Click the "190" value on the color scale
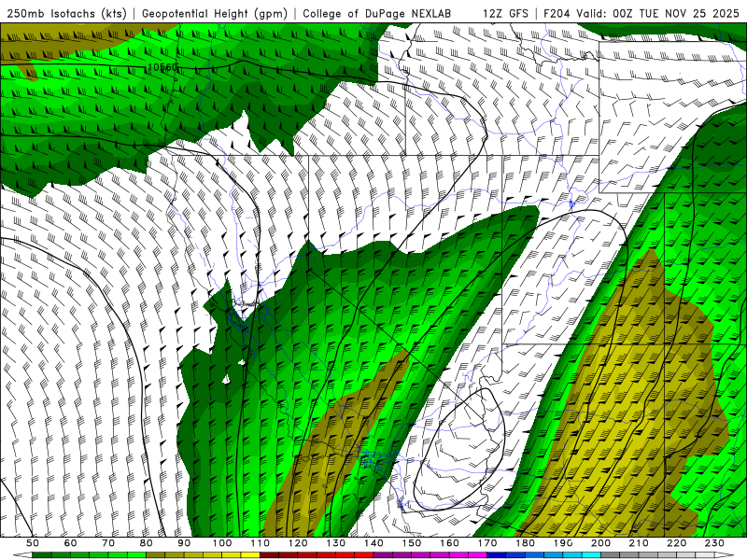Screen dimensions: 747x560 563,543
